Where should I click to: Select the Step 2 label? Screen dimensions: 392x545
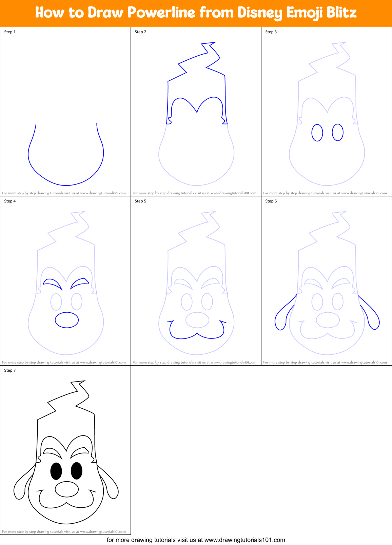tap(140, 32)
